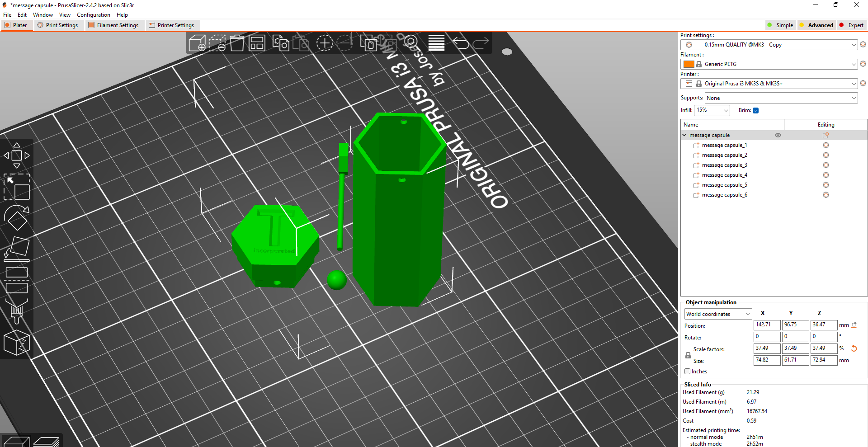Switch to Simple mode
This screenshot has width=868, height=447.
(x=780, y=25)
